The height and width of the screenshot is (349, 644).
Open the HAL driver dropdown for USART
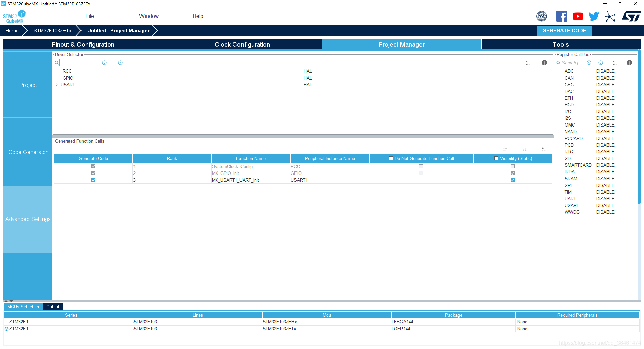point(308,85)
